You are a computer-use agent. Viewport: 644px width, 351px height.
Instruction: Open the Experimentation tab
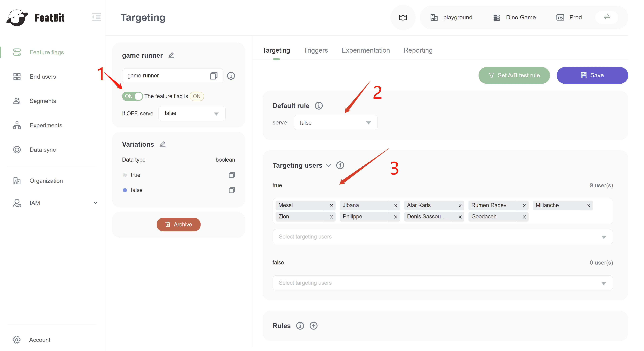pos(365,50)
